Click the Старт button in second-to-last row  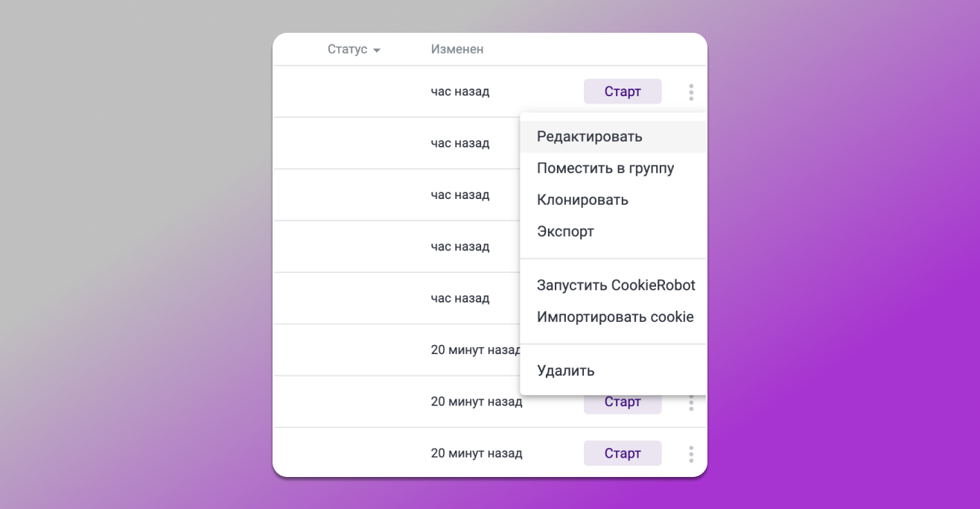tap(622, 402)
